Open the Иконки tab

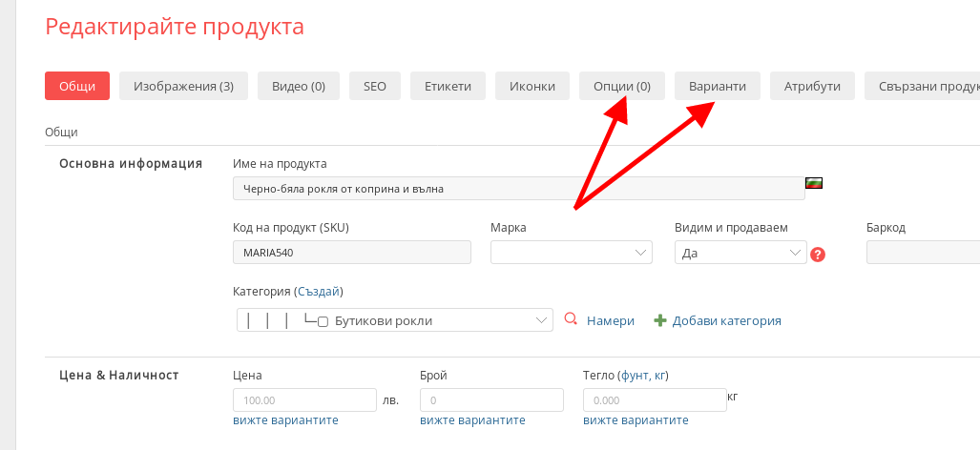pos(532,86)
